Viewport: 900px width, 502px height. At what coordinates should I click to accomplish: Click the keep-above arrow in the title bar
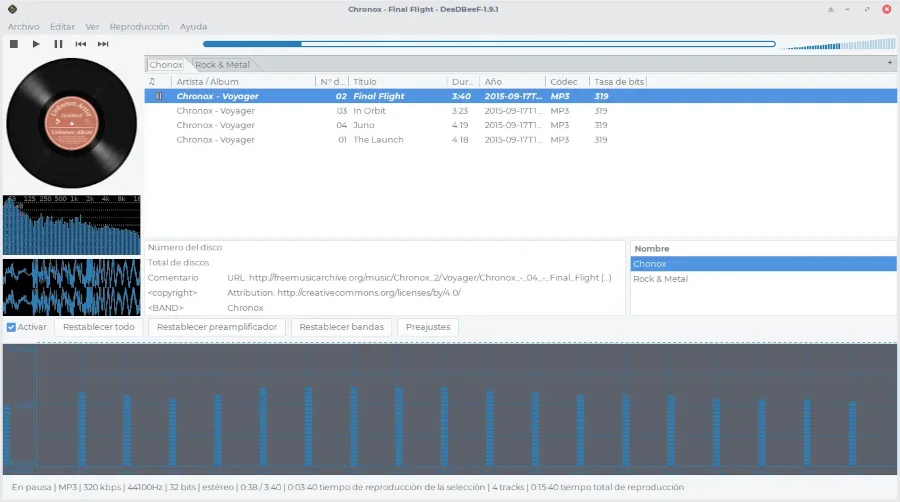[831, 9]
